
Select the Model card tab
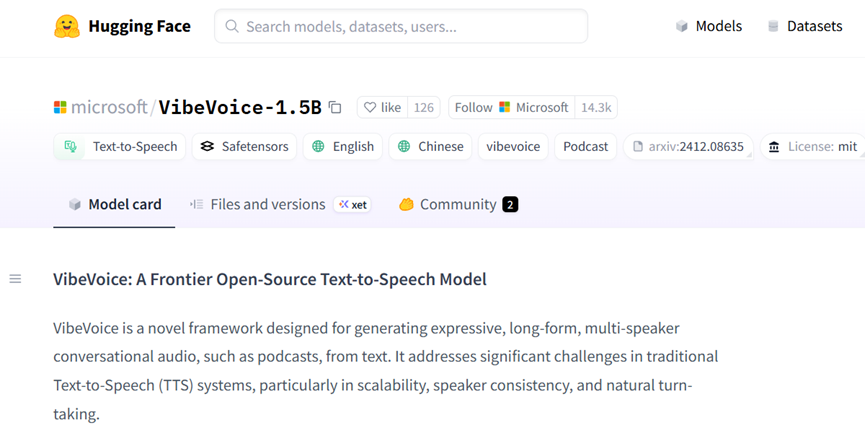click(115, 205)
